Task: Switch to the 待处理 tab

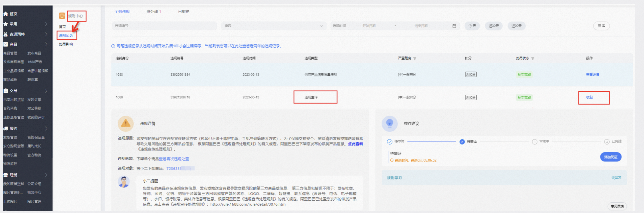Action: click(x=154, y=11)
